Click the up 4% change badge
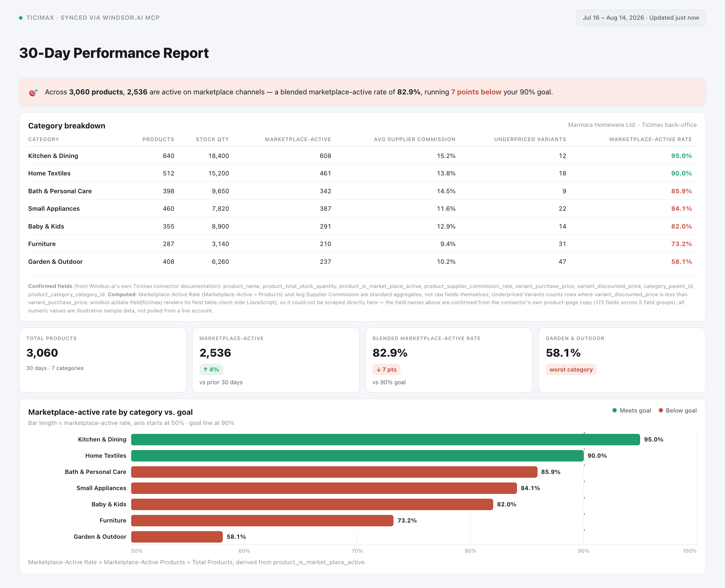The height and width of the screenshot is (588, 725). click(211, 370)
